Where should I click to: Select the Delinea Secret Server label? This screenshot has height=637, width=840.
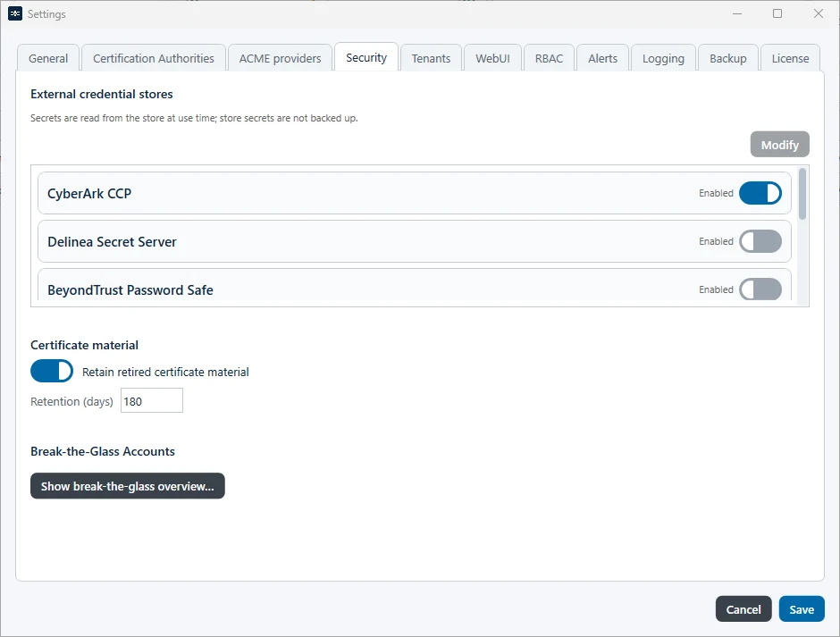point(112,241)
